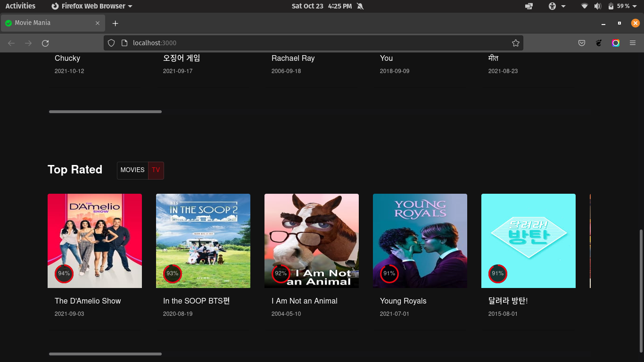The height and width of the screenshot is (362, 644).
Task: Click date 2021-09-03 under The D'Amelio Show
Action: click(x=69, y=314)
